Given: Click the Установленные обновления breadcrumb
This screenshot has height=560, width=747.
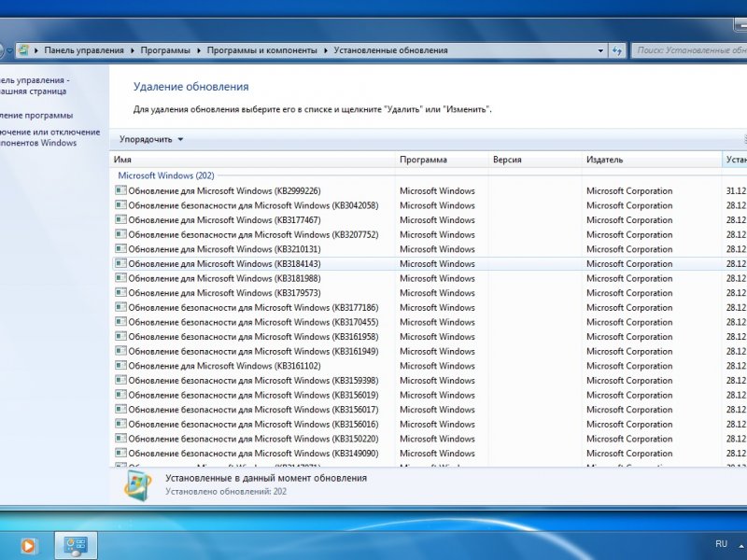Looking at the screenshot, I should coord(390,50).
